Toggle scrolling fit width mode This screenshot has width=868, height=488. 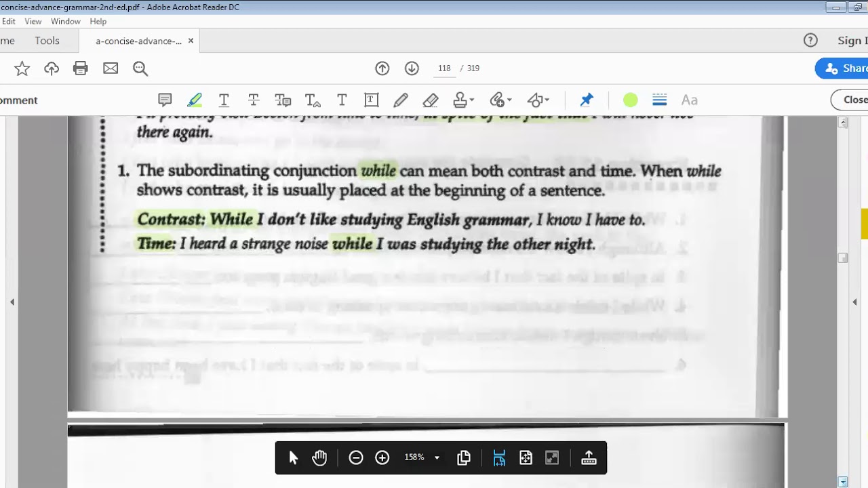coord(499,458)
